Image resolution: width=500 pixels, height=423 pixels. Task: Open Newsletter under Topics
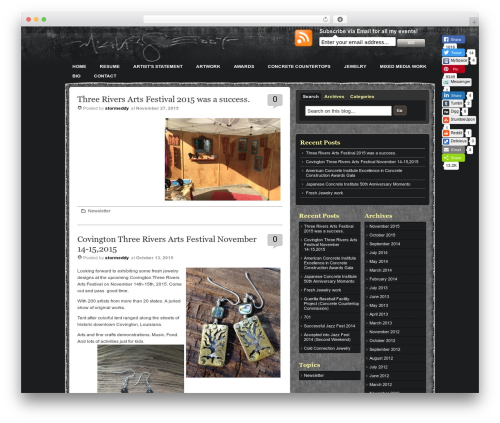tap(314, 375)
